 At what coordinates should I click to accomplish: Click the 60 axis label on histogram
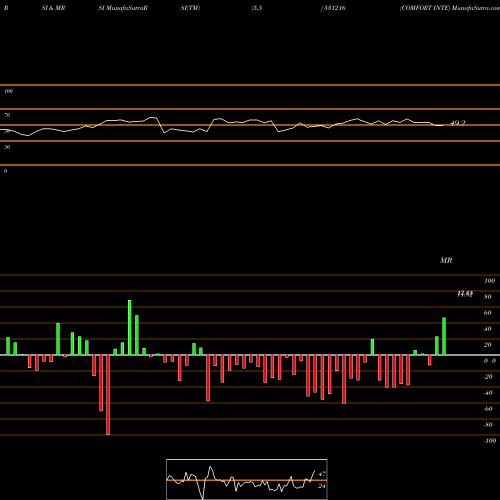tap(488, 313)
